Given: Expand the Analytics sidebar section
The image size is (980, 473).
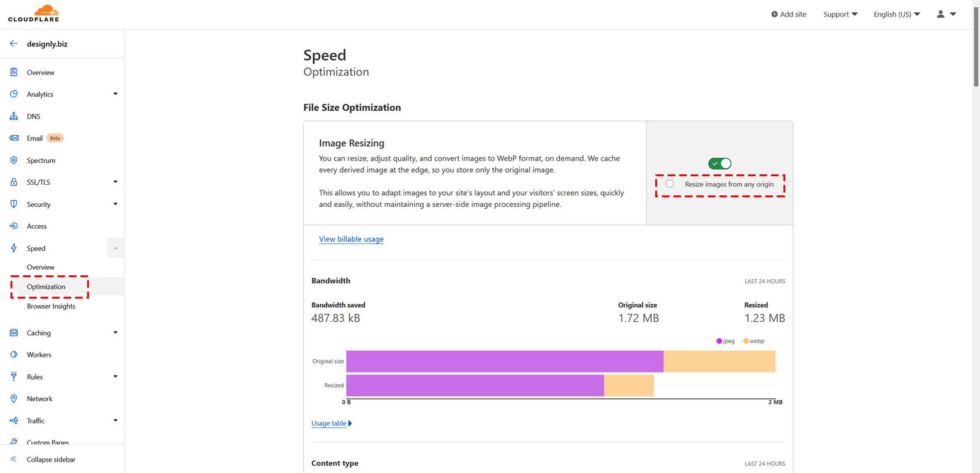Looking at the screenshot, I should pos(115,94).
